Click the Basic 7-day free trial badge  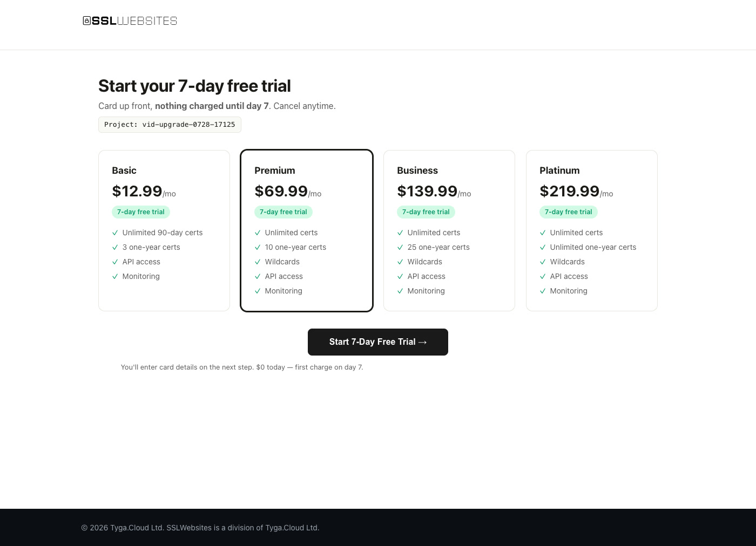141,212
